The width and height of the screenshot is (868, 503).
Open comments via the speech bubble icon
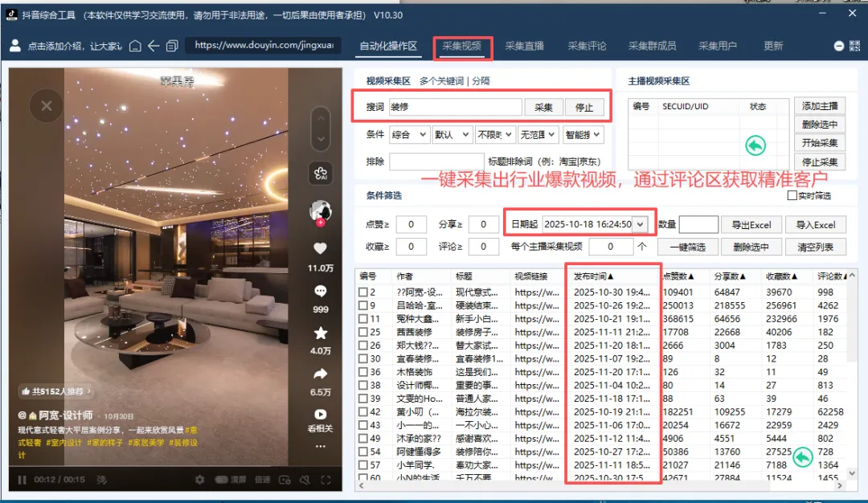click(320, 289)
